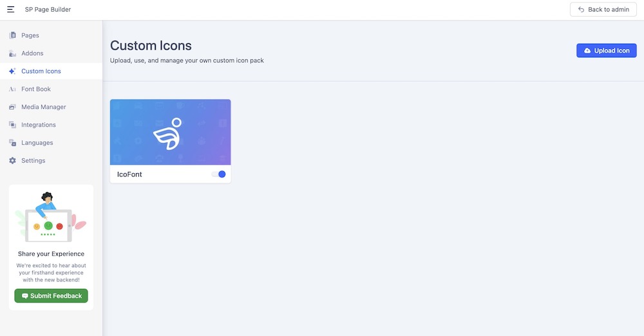Click the feedback illustration image
The height and width of the screenshot is (336, 644).
(50, 218)
